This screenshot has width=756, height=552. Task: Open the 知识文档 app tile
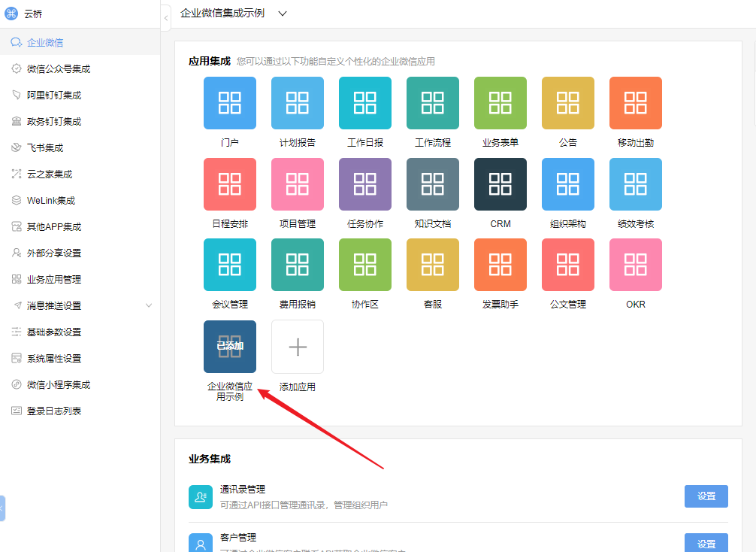[x=432, y=183]
